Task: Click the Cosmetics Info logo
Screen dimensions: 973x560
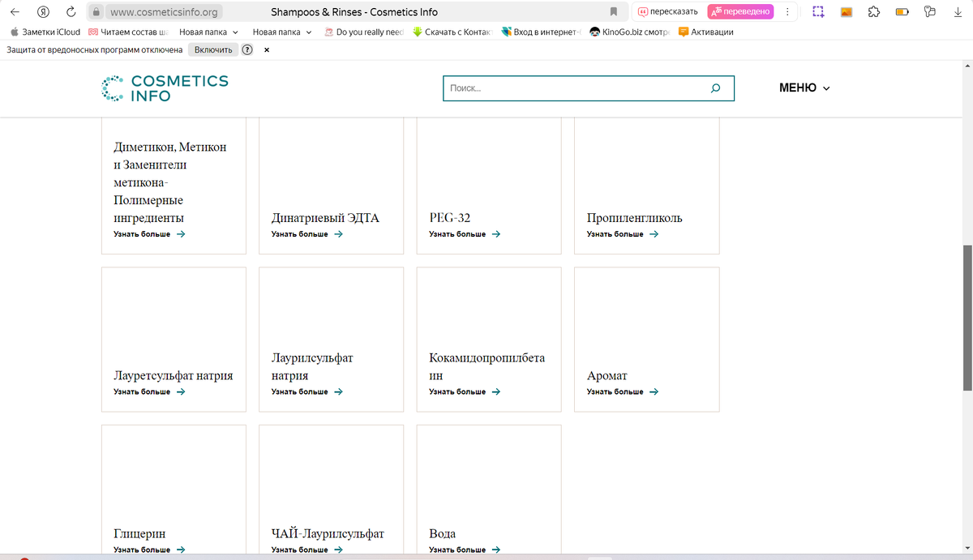Action: pos(165,87)
